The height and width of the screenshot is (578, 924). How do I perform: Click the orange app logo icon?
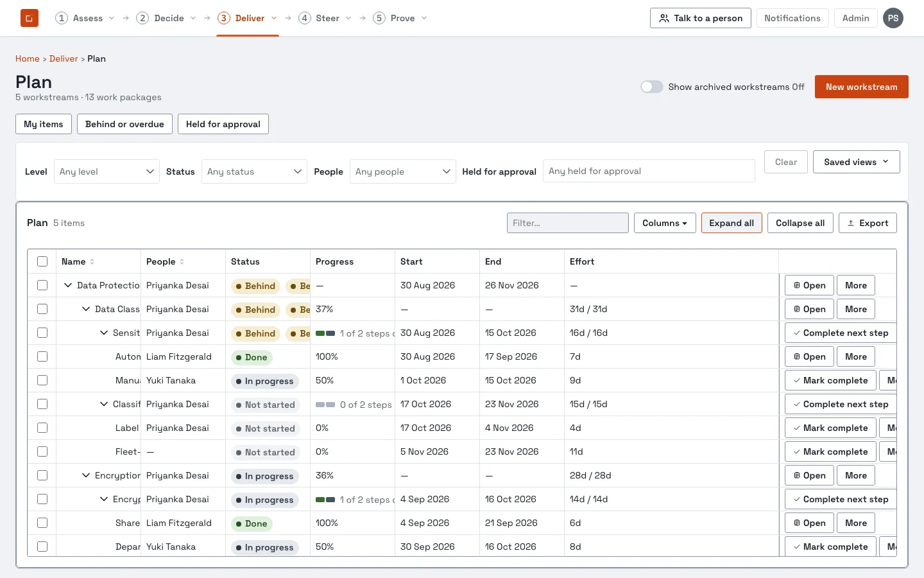pos(30,18)
